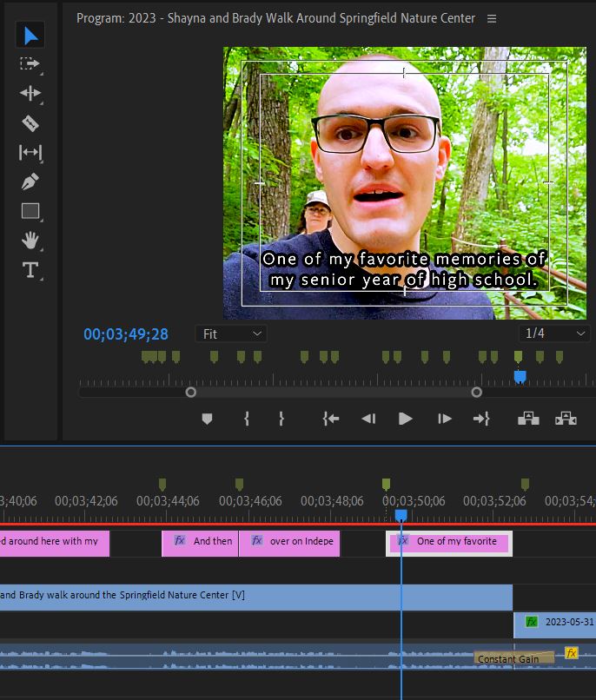Viewport: 596px width, 700px height.
Task: Click the timeline marker above 00;03;50;06
Action: coord(386,485)
